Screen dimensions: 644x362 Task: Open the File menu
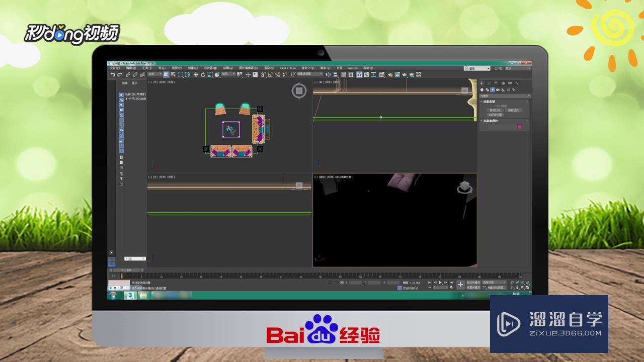[x=115, y=68]
